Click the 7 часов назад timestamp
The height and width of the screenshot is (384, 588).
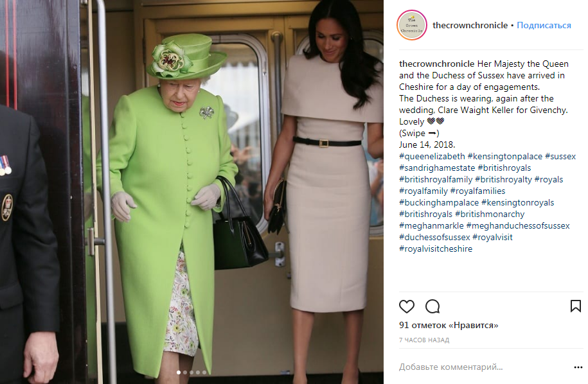(424, 340)
